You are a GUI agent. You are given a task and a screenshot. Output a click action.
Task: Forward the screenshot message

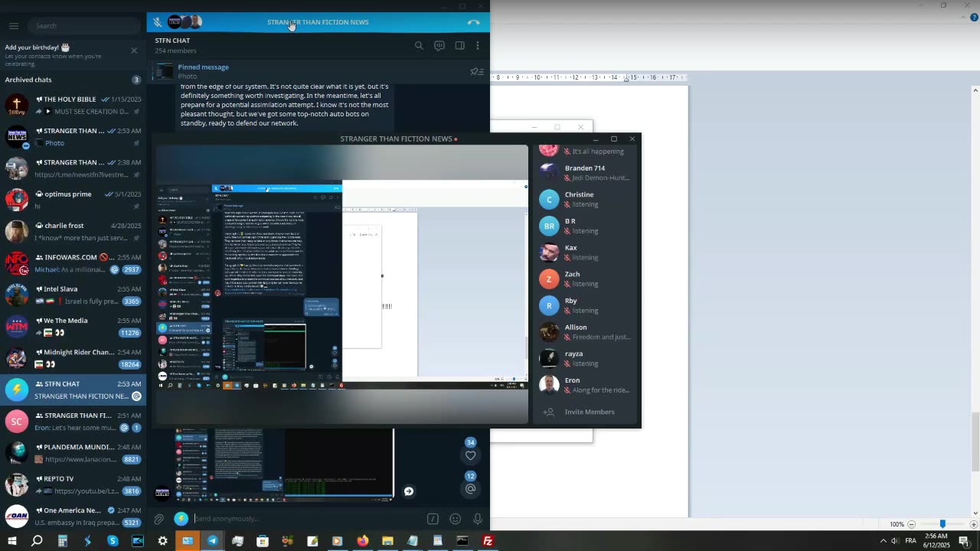409,491
